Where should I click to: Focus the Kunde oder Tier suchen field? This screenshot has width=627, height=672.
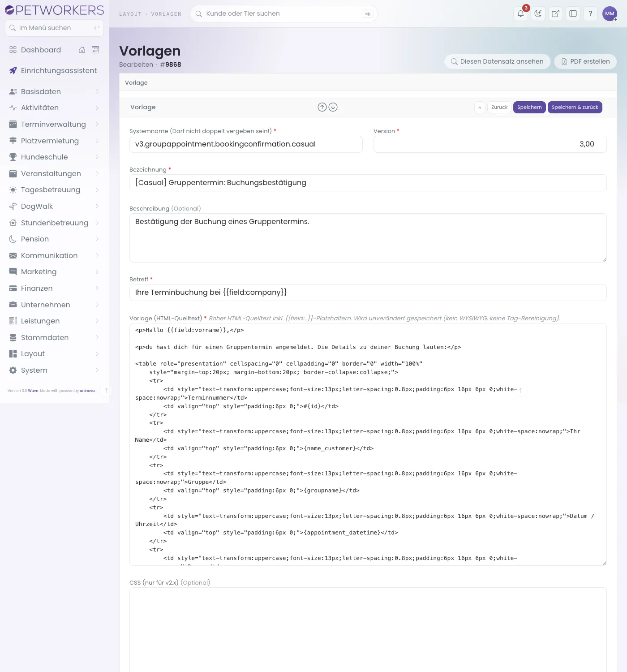click(x=284, y=13)
